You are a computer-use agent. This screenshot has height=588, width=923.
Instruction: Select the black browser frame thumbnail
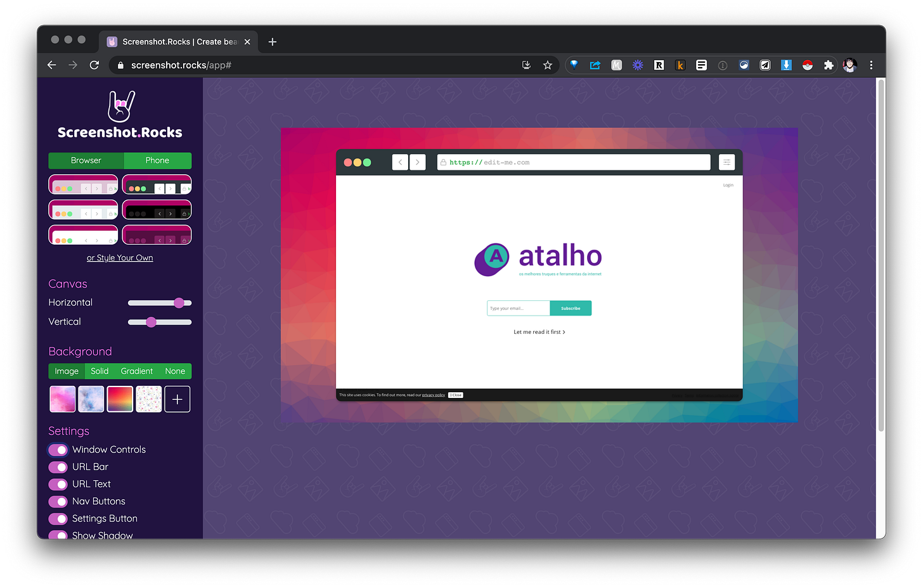[x=157, y=210]
